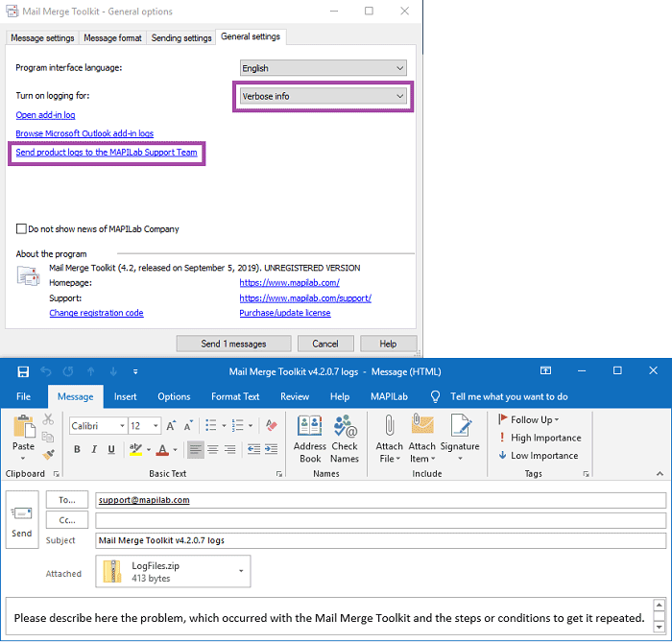Screen dimensions: 672x642
Task: Center the text
Action: point(213,449)
